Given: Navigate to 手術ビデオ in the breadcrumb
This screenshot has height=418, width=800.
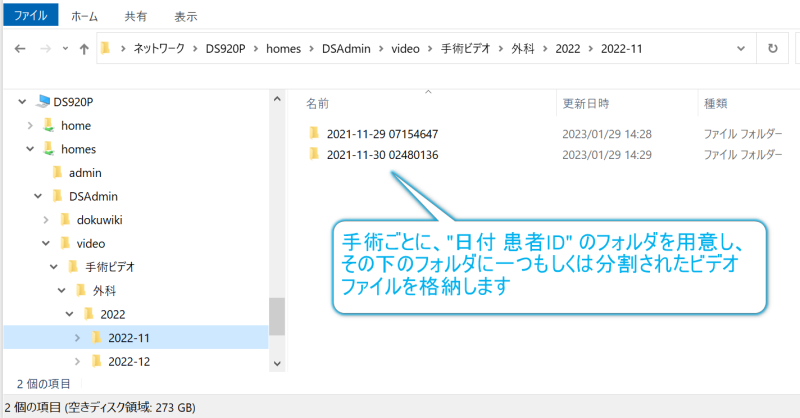Looking at the screenshot, I should pos(465,48).
